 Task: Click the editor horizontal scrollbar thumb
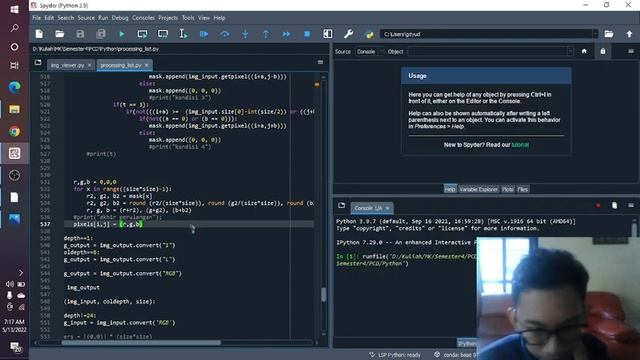(x=141, y=343)
